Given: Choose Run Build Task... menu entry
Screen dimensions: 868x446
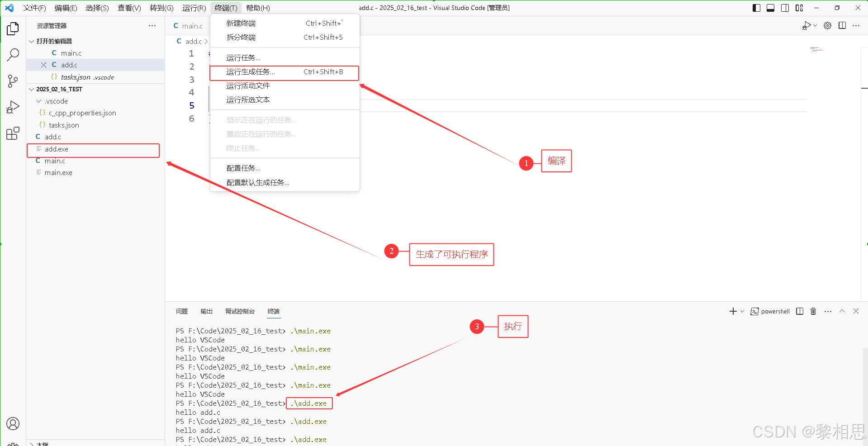Looking at the screenshot, I should (285, 72).
